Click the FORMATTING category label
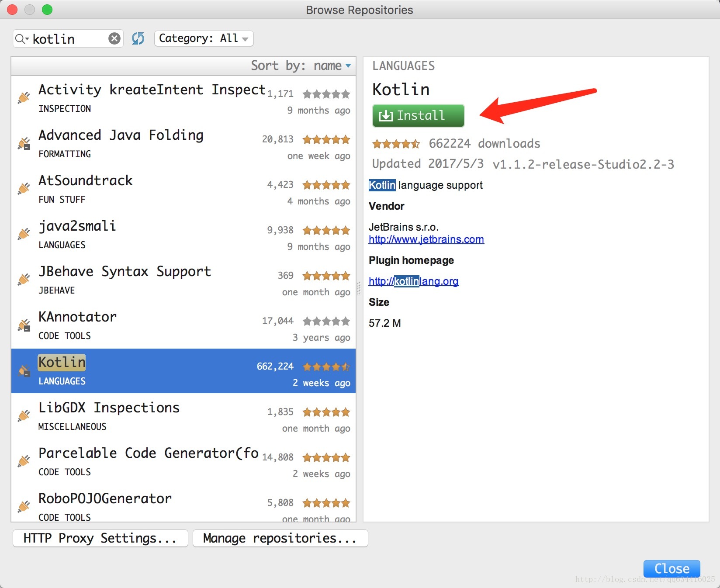This screenshot has width=720, height=588. [65, 154]
